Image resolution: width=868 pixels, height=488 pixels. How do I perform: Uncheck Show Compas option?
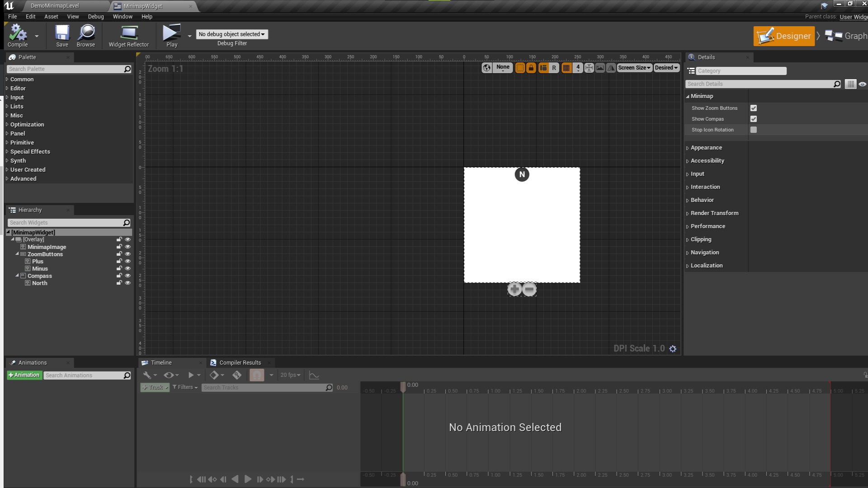[754, 119]
